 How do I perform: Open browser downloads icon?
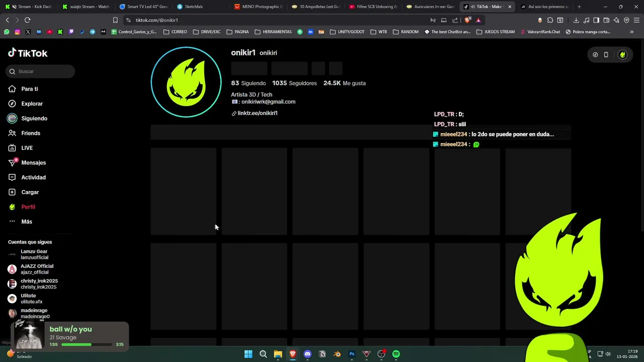(x=576, y=20)
